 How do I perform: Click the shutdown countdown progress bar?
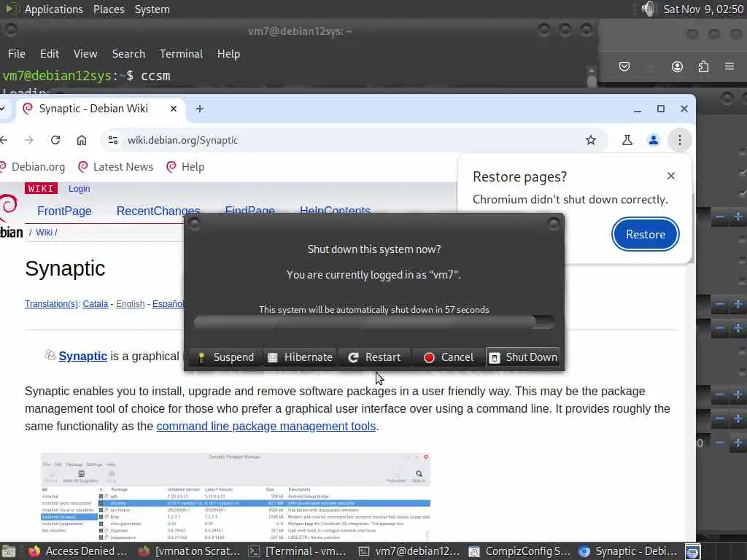pos(374,322)
